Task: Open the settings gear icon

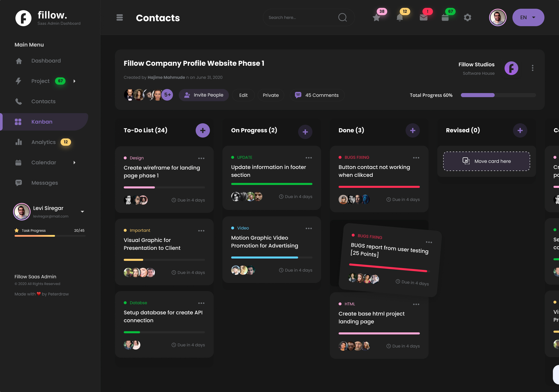Action: click(468, 17)
